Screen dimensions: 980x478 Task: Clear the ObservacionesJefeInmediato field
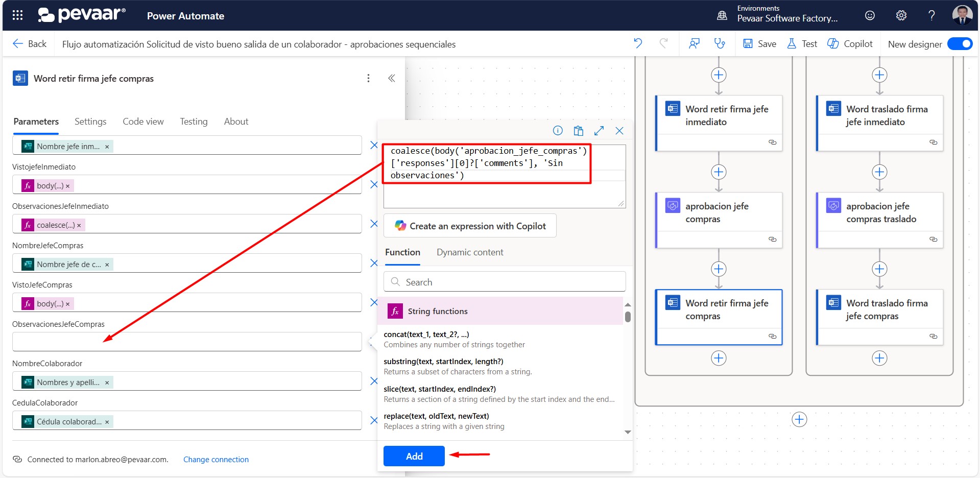pyautogui.click(x=374, y=224)
